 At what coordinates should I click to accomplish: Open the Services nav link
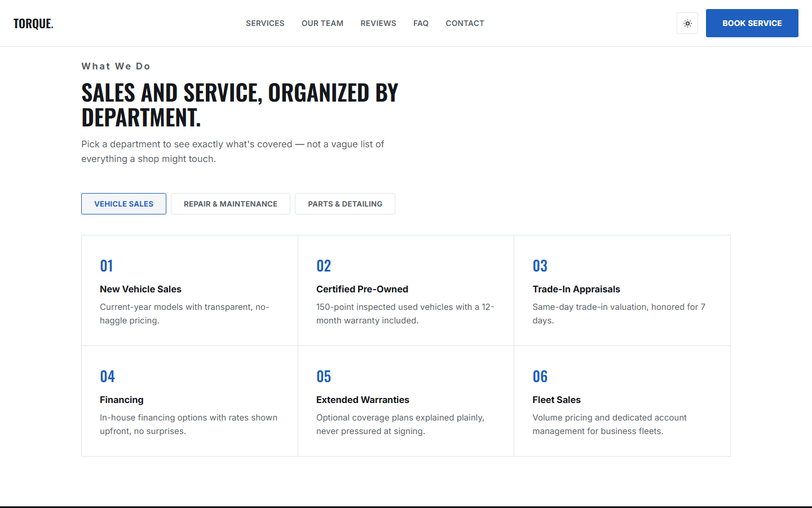[265, 23]
